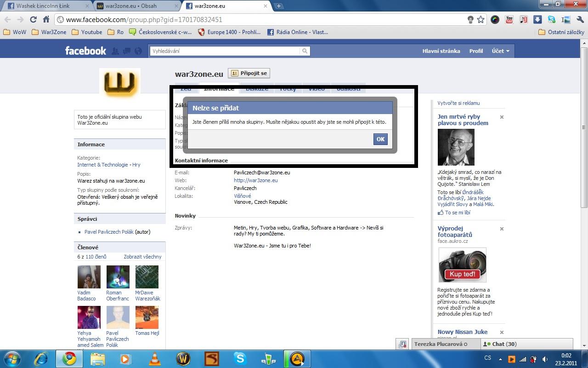Viewport: 588px width, 368px height.
Task: Open the "110 členů" members link
Action: 96,257
